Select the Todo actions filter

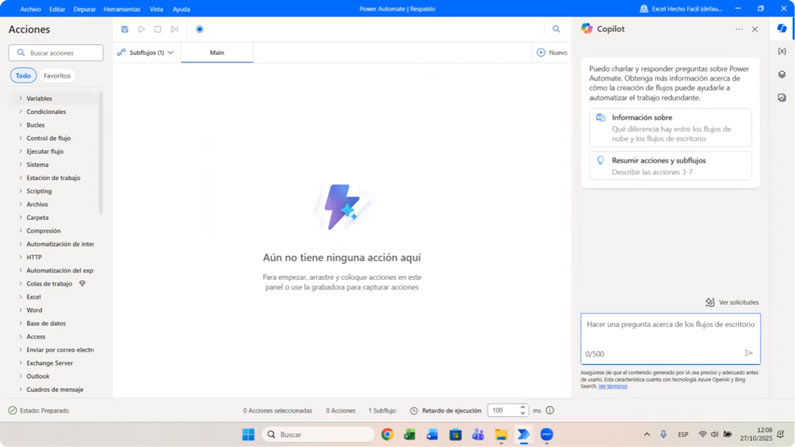pos(23,76)
